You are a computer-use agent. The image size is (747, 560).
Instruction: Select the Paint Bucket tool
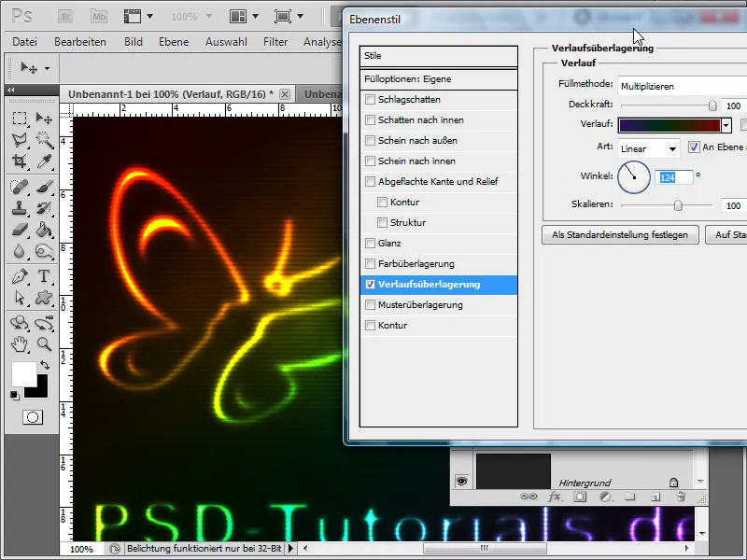pos(44,230)
